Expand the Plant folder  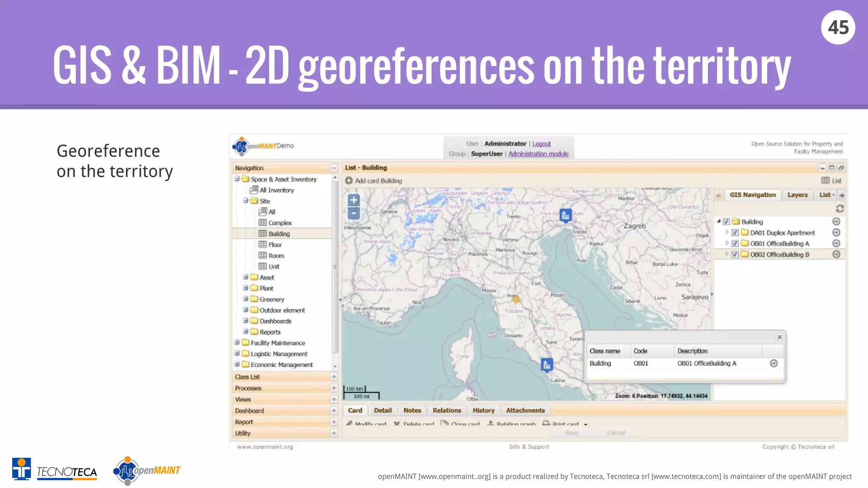[245, 288]
